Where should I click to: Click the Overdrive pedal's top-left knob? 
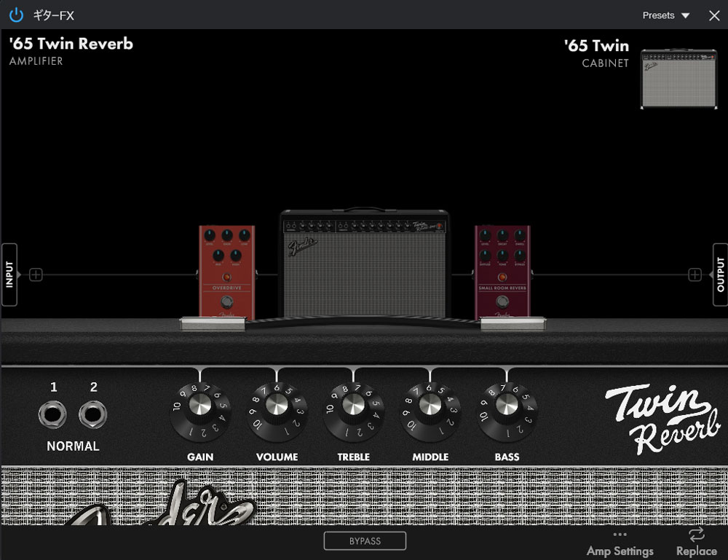(210, 235)
